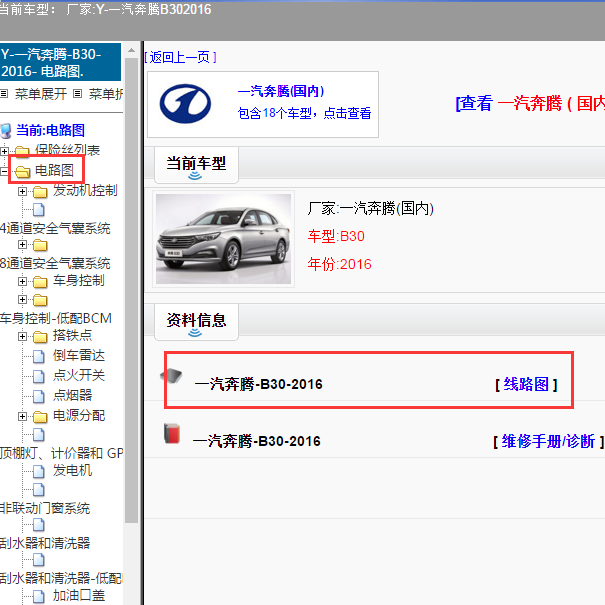Click the 当前:电路图 computer icon

coord(6,131)
